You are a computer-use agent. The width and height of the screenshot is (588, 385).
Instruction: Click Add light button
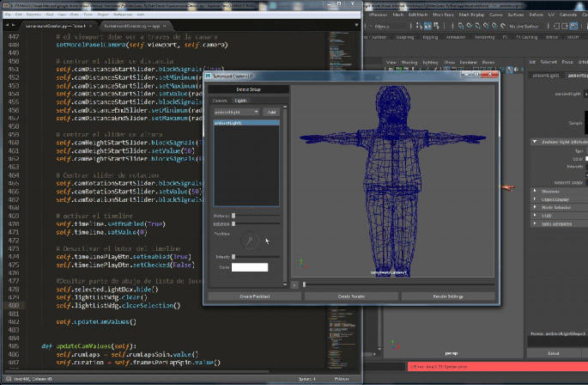(x=271, y=112)
